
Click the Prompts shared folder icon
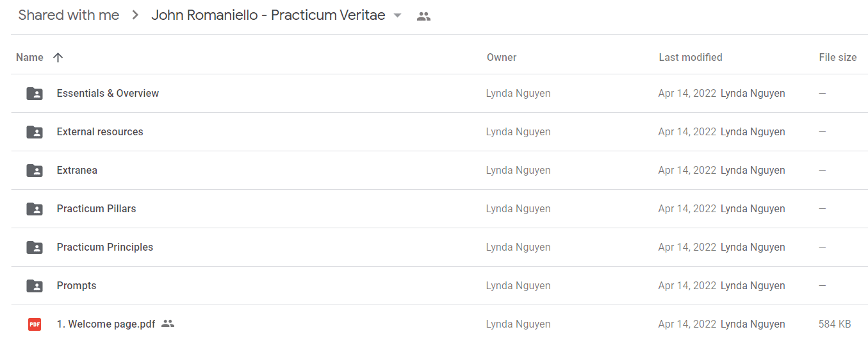(35, 286)
